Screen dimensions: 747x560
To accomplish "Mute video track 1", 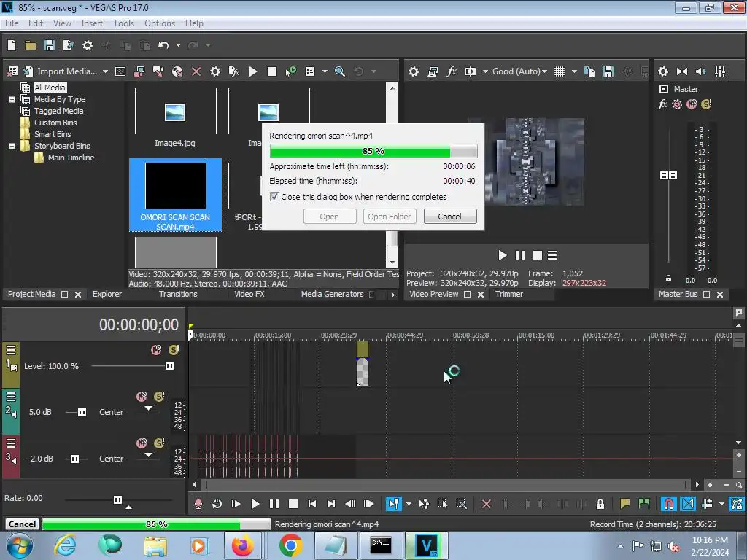I will click(x=156, y=350).
